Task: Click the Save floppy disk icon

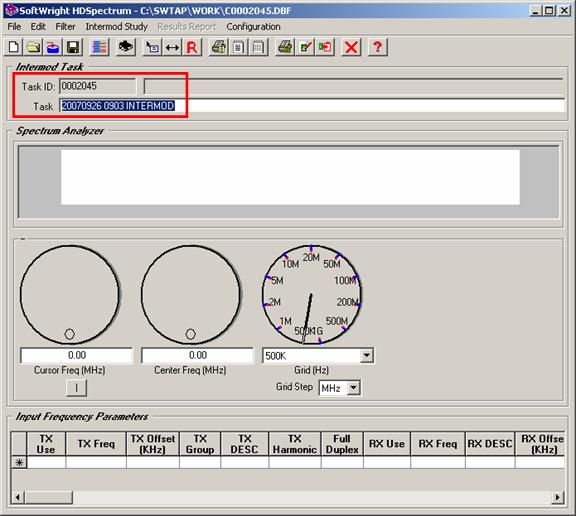Action: pyautogui.click(x=73, y=47)
